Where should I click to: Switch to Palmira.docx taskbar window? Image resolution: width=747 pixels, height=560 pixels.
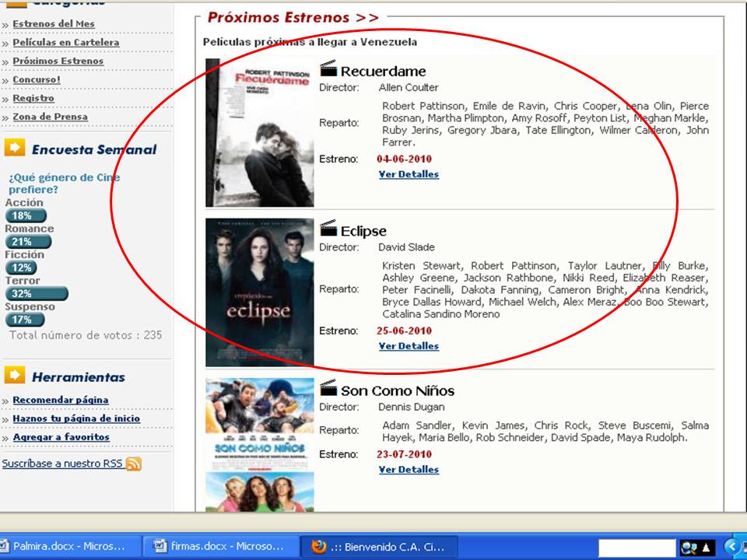tap(69, 546)
